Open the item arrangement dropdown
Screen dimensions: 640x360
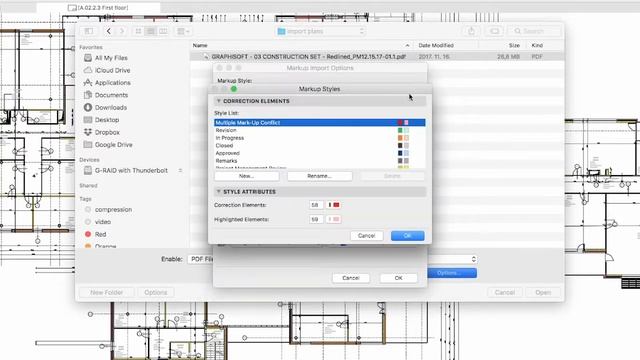point(183,31)
